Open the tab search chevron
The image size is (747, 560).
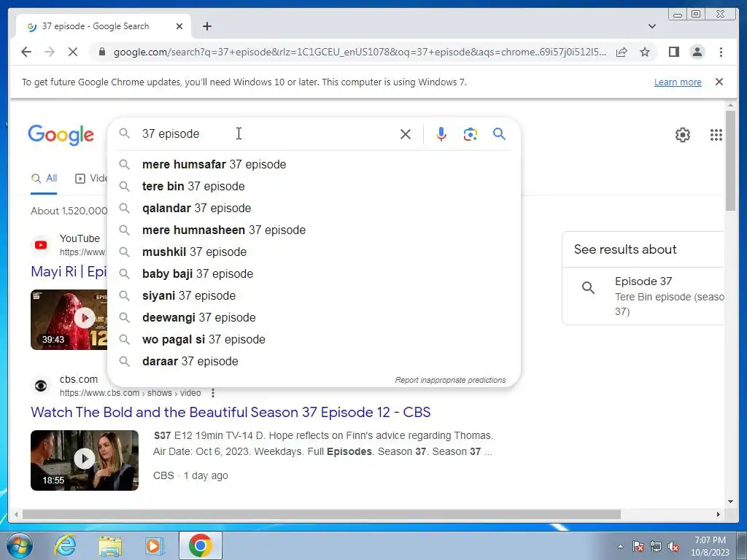(652, 26)
